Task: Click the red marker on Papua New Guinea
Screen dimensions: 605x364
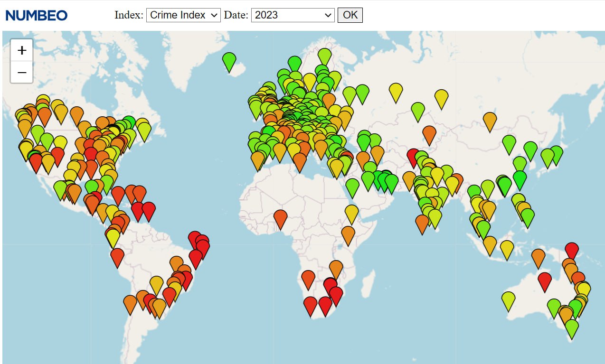Action: (572, 250)
